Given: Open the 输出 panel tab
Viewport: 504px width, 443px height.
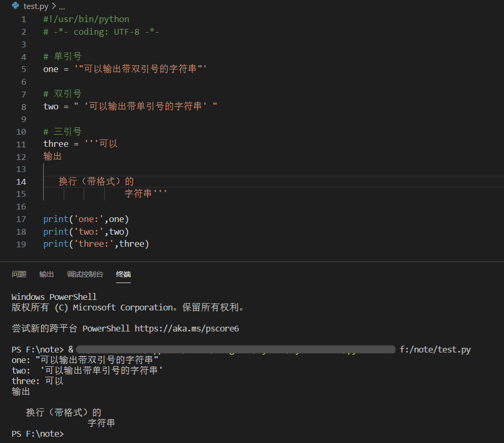Looking at the screenshot, I should click(x=46, y=274).
